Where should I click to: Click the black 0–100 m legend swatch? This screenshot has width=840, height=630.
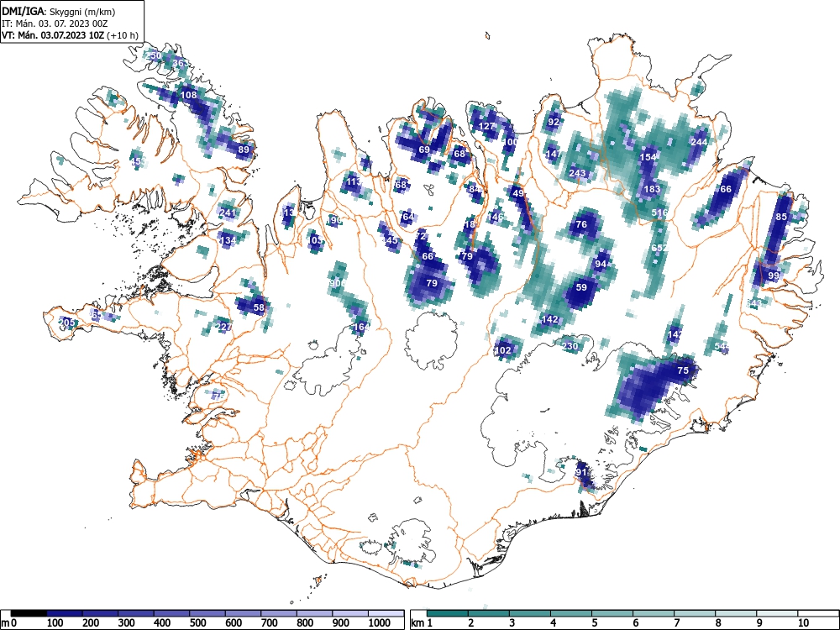pos(29,613)
